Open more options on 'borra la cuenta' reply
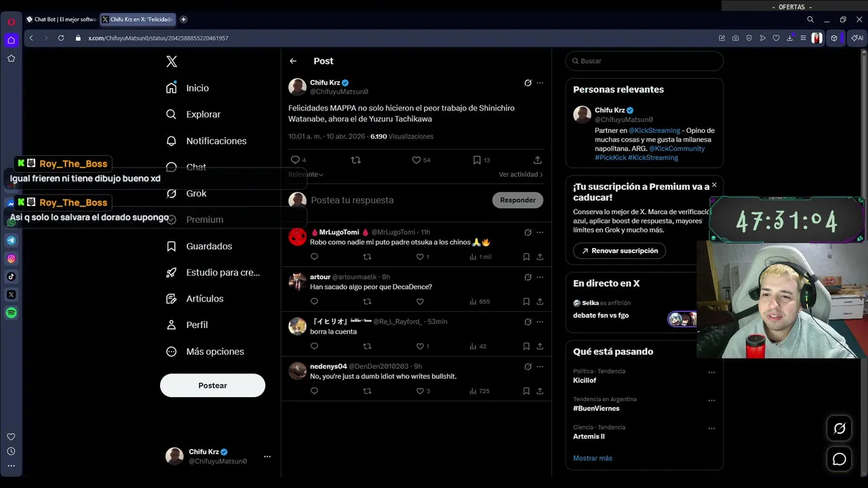 point(540,322)
